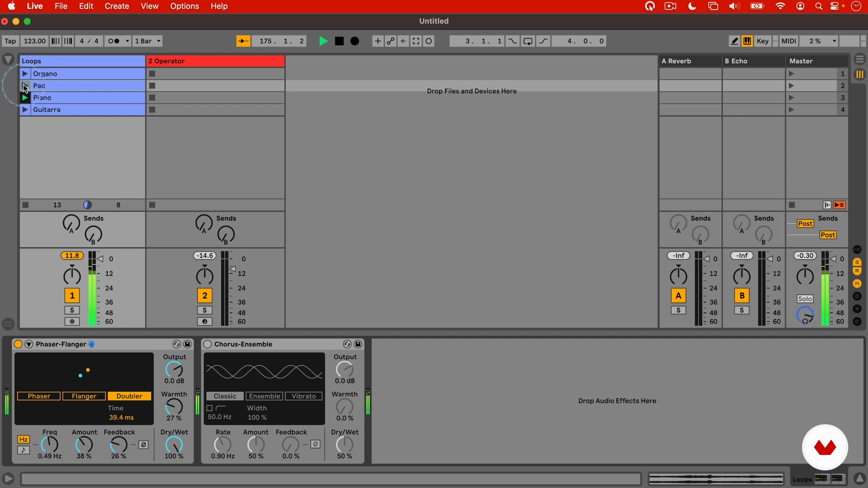868x488 pixels.
Task: Toggle Loops track activator 1
Action: pos(72,296)
